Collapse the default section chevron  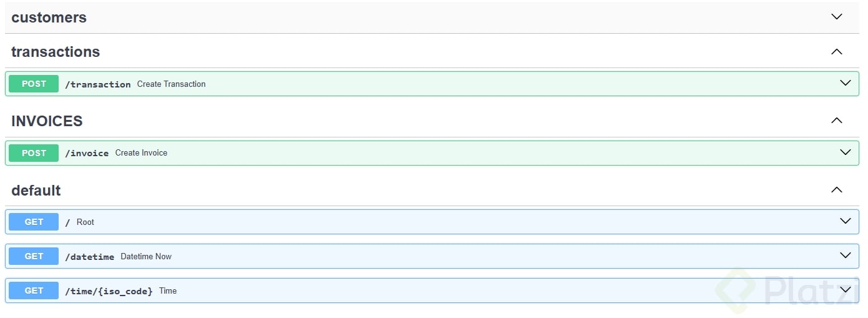point(837,190)
